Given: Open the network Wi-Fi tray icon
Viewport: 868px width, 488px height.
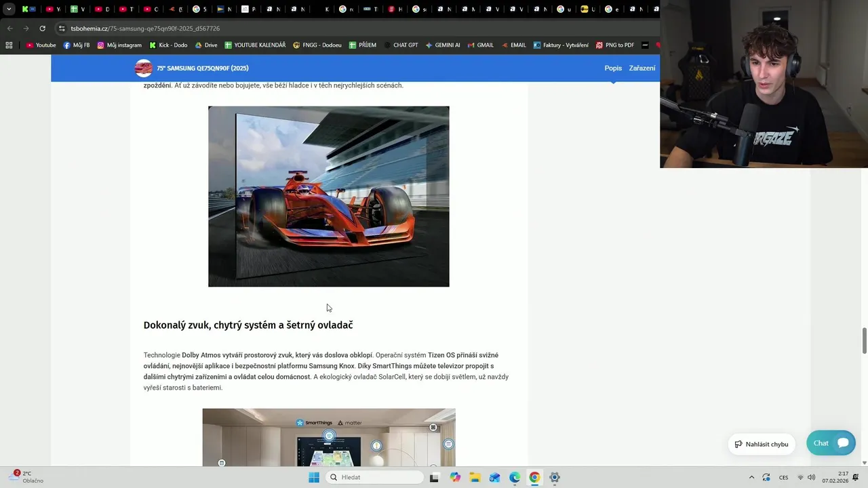Looking at the screenshot, I should click(x=800, y=477).
